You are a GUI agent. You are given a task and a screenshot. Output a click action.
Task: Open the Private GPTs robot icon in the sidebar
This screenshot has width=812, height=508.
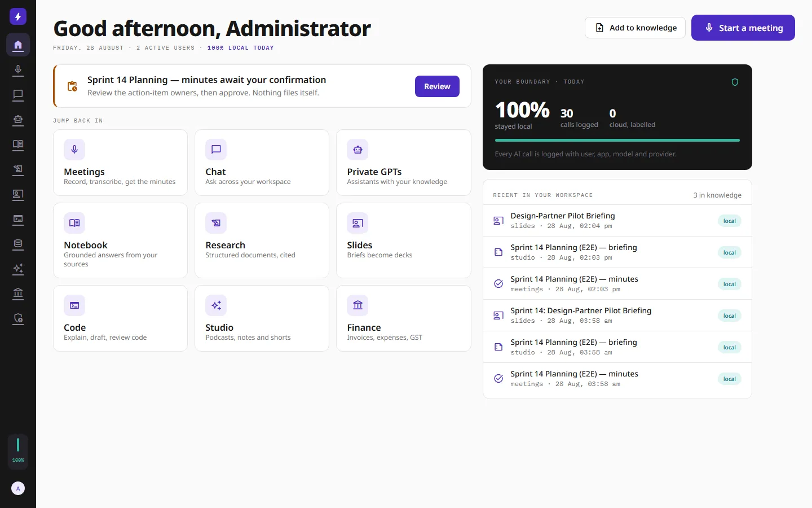tap(18, 120)
